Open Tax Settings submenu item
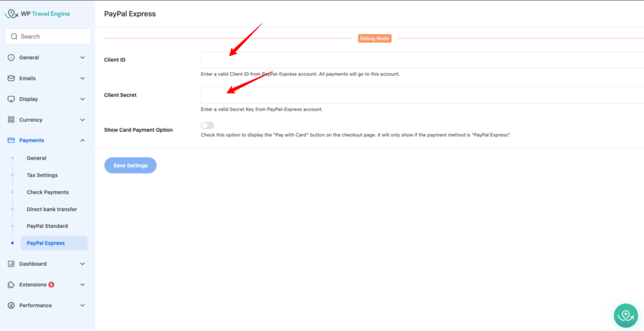This screenshot has width=644, height=331. 42,175
